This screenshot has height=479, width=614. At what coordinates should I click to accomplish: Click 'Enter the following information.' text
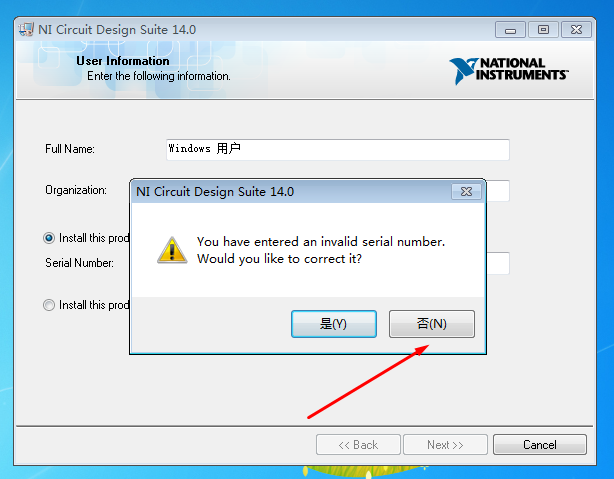point(159,76)
